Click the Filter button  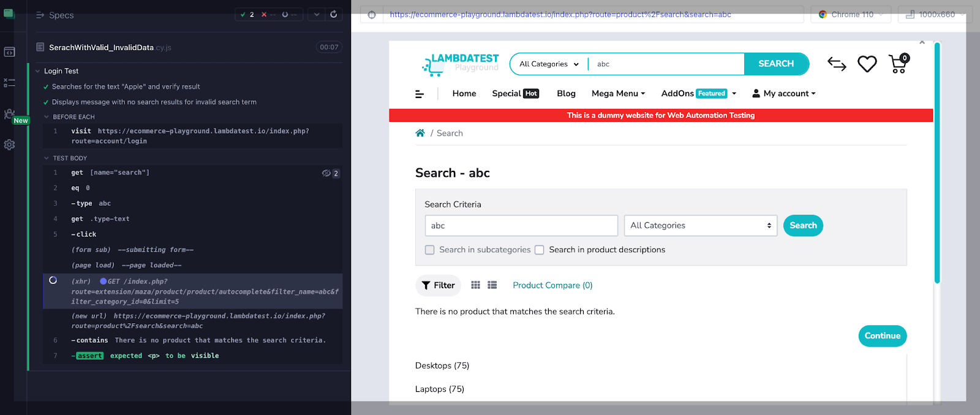pyautogui.click(x=438, y=285)
